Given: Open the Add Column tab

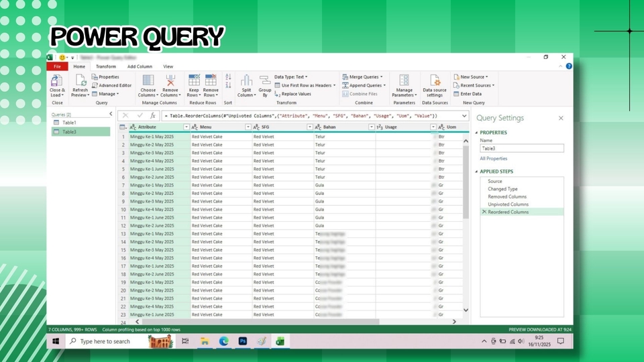Looking at the screenshot, I should [x=140, y=66].
